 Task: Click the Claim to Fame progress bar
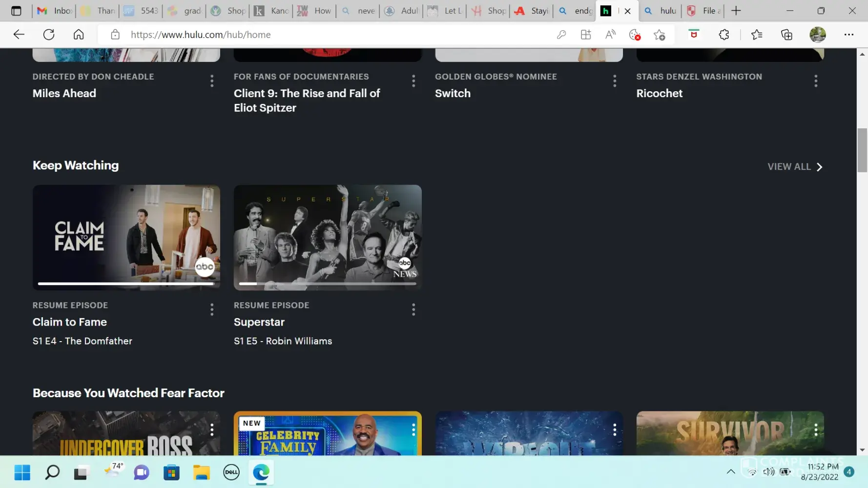coord(126,284)
